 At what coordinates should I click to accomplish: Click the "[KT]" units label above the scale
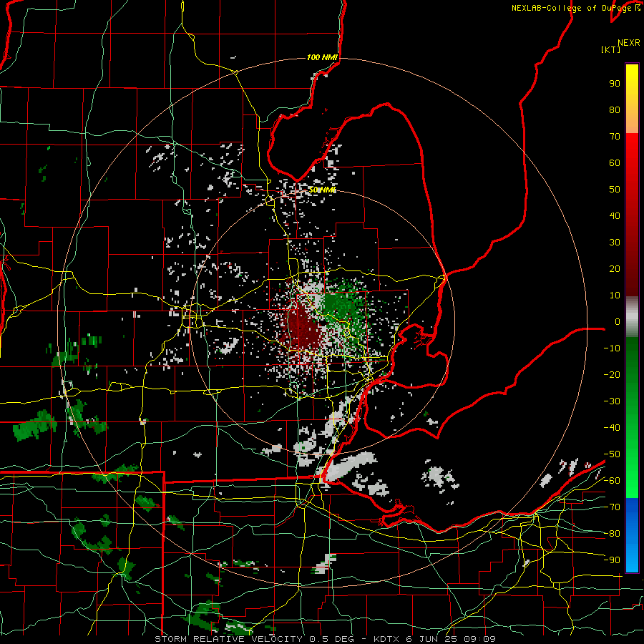[x=611, y=49]
